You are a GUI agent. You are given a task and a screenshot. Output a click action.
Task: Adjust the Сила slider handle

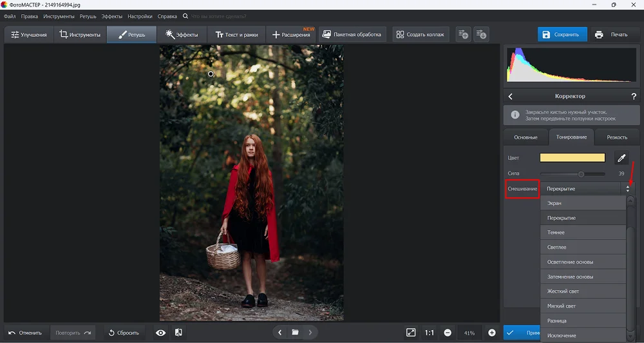pos(581,174)
